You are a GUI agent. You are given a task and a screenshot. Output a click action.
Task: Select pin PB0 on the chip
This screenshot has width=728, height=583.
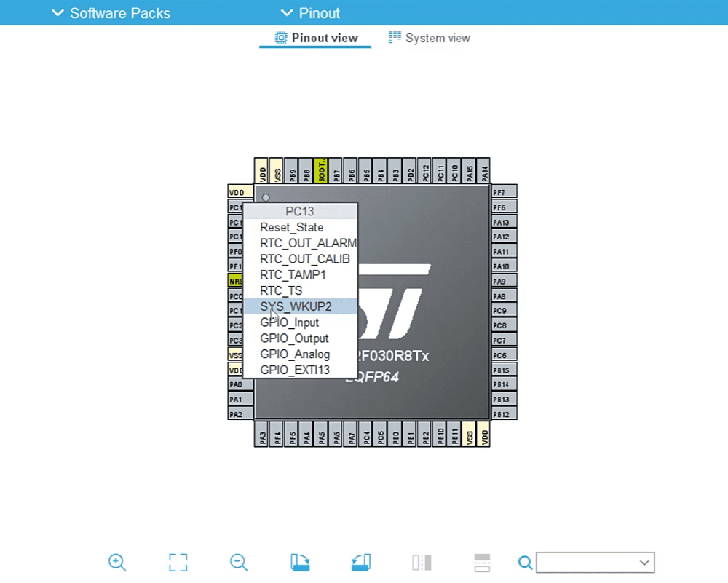[x=395, y=435]
